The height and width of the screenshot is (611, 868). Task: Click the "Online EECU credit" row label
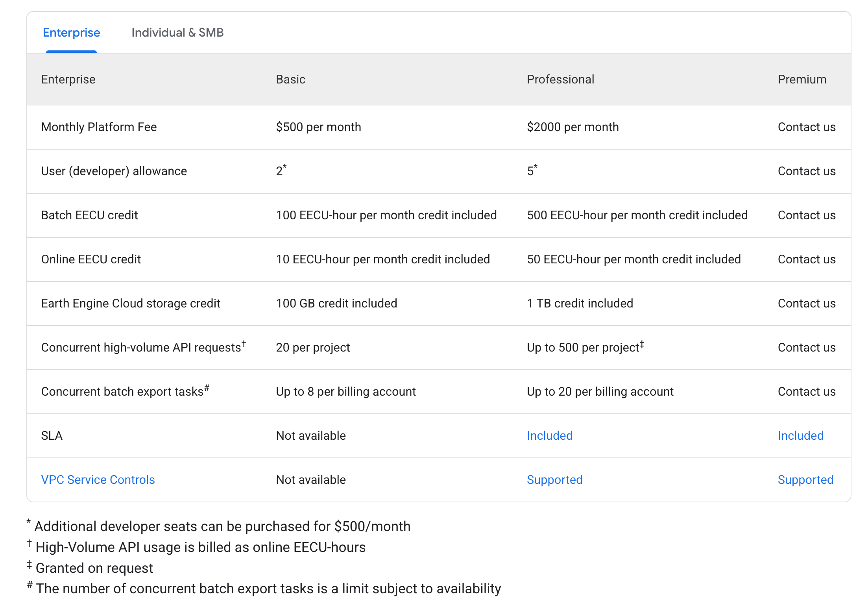[x=91, y=259]
